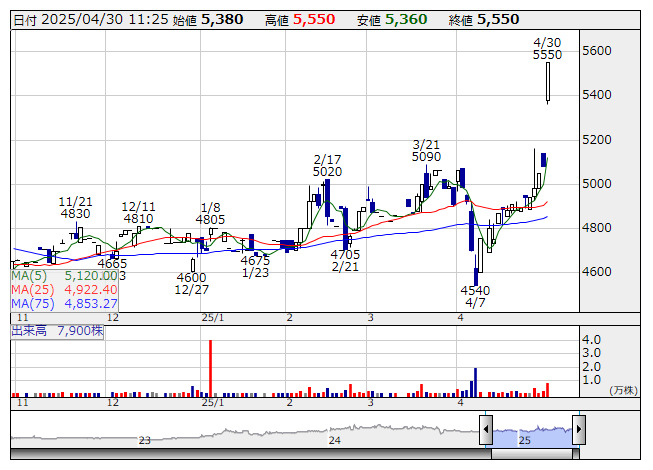Click the 1/23 4675 low label
The height and width of the screenshot is (470, 653).
(255, 267)
